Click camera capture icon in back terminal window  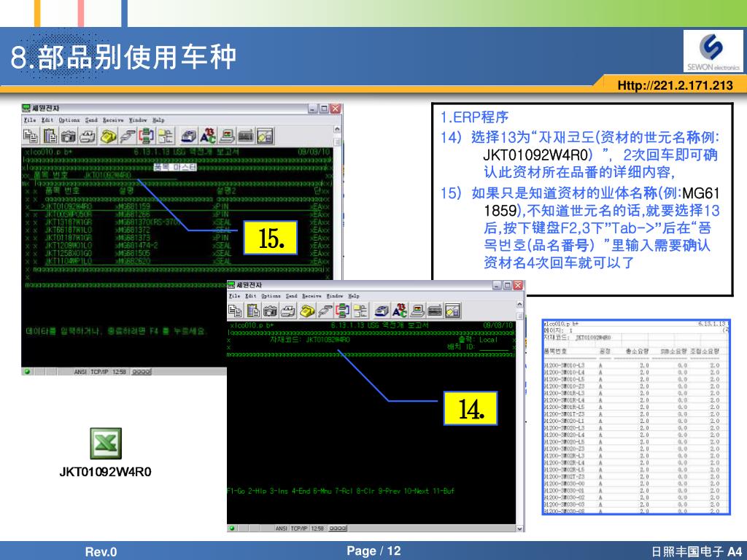69,136
